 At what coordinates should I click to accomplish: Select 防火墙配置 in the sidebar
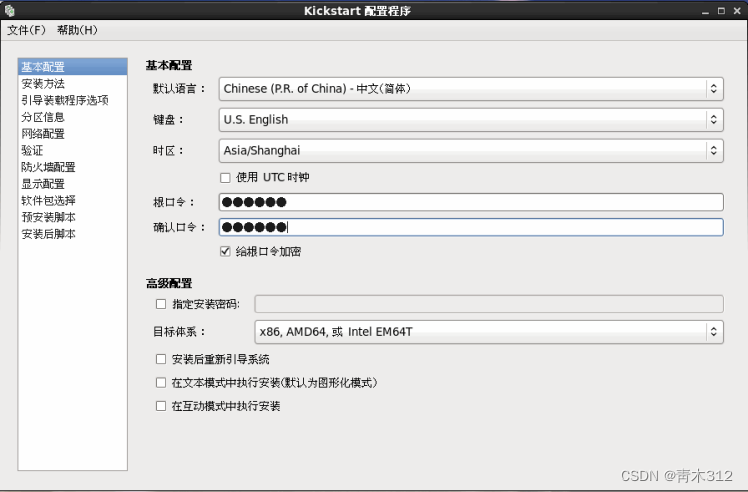[73, 167]
